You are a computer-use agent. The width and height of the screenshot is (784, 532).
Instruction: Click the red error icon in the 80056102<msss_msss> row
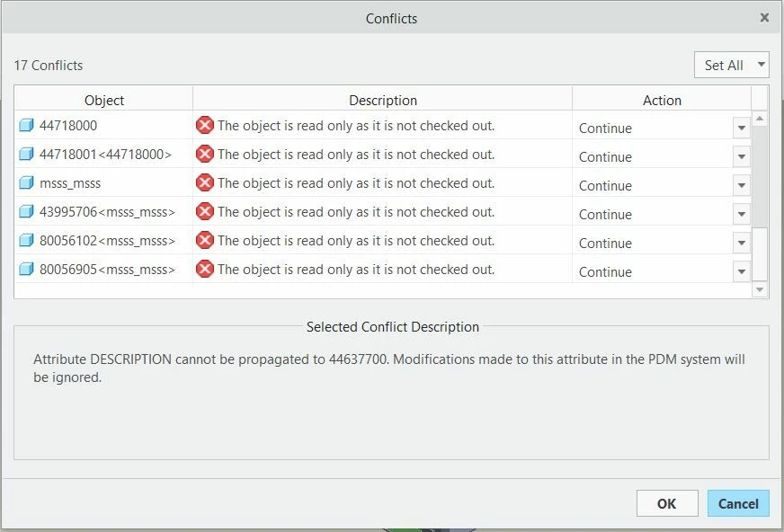pos(204,240)
